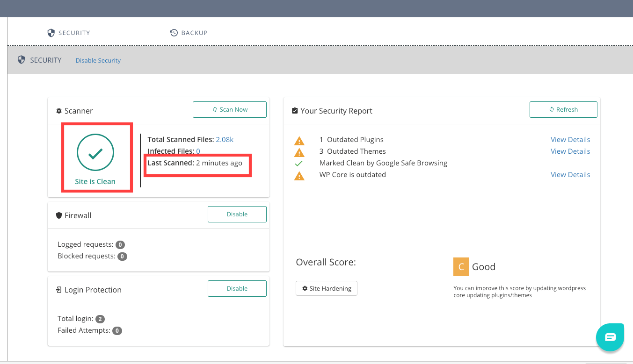Screen dimensions: 633x364
Task: Switch to the Backup tab
Action: 189,33
